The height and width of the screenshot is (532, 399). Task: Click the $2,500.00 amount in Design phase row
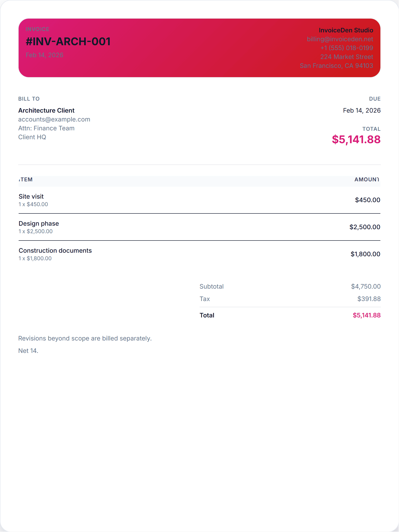(365, 227)
